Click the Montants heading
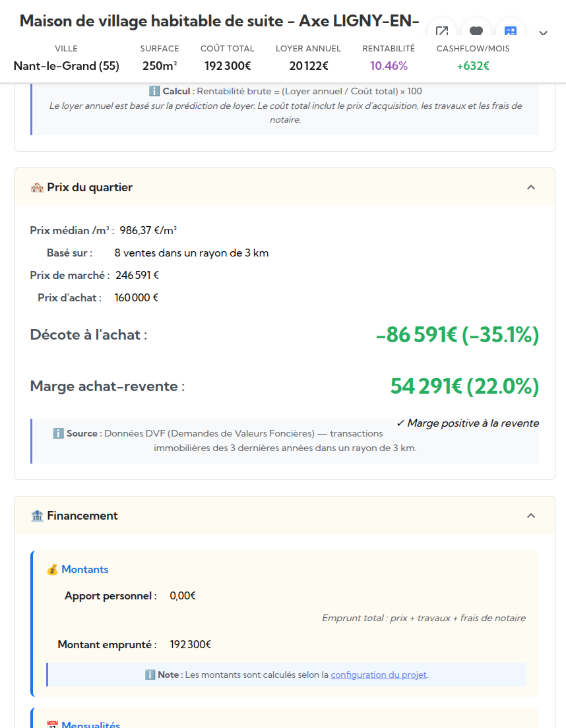 [x=85, y=569]
